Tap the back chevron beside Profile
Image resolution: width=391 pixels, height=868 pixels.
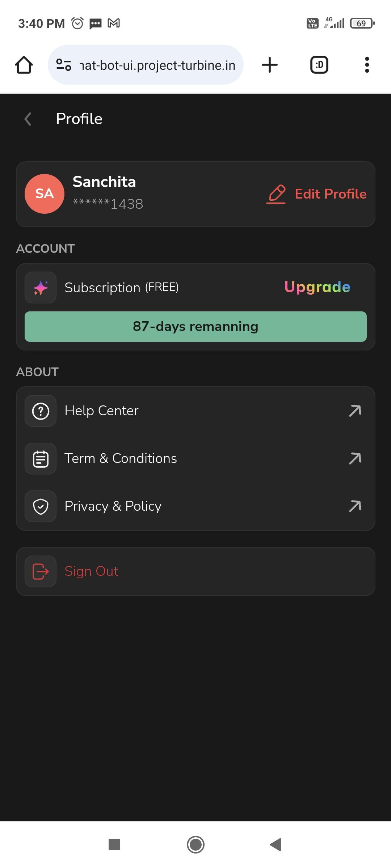28,119
